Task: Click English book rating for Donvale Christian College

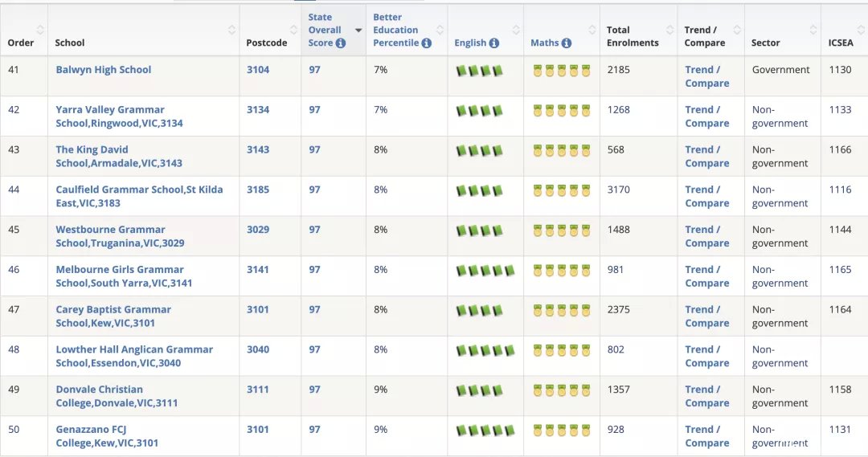Action: pos(479,390)
